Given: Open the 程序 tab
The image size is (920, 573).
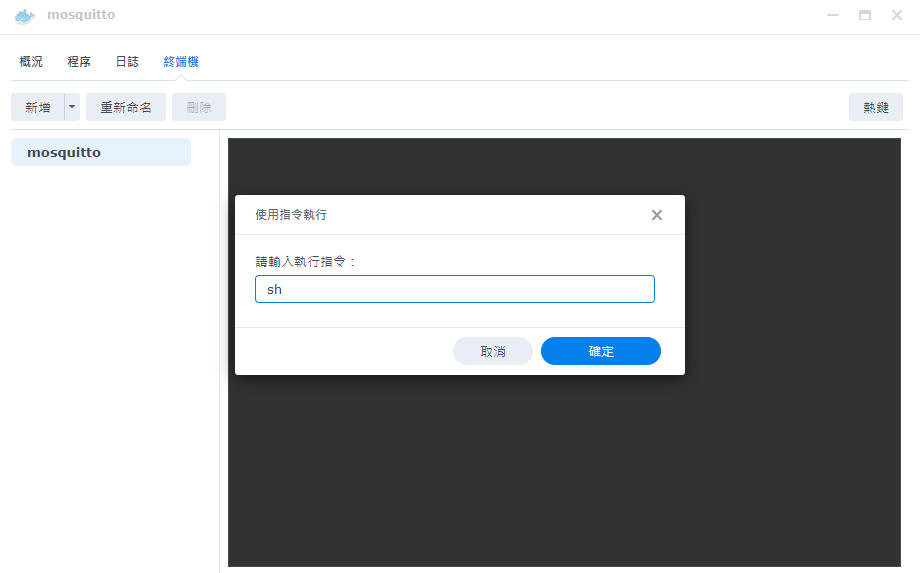Looking at the screenshot, I should [79, 62].
